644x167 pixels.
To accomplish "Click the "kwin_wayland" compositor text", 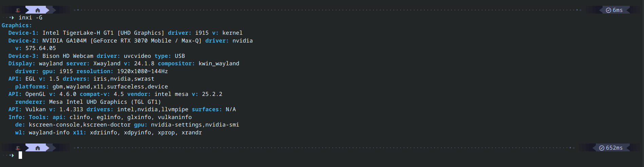I will click(x=219, y=64).
